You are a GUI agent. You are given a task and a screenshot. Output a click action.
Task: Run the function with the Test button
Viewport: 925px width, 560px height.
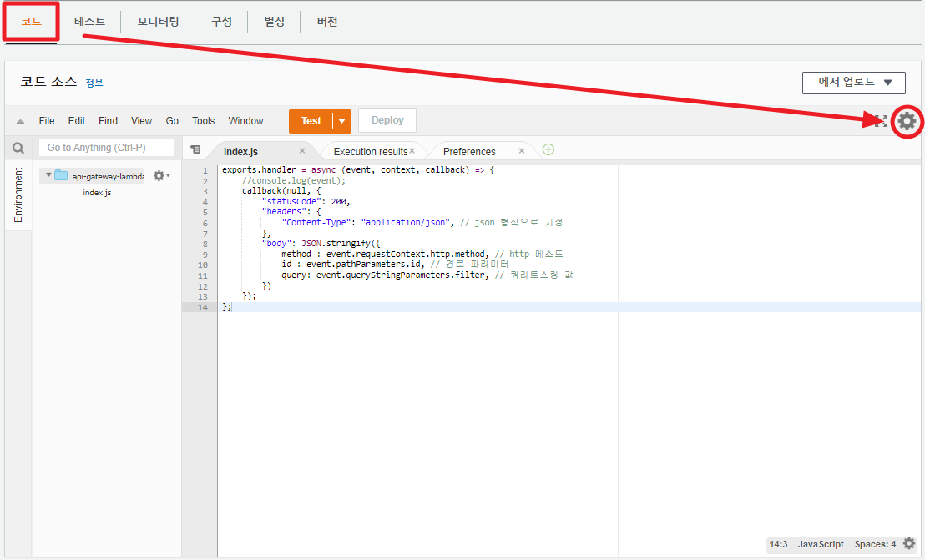pyautogui.click(x=311, y=120)
